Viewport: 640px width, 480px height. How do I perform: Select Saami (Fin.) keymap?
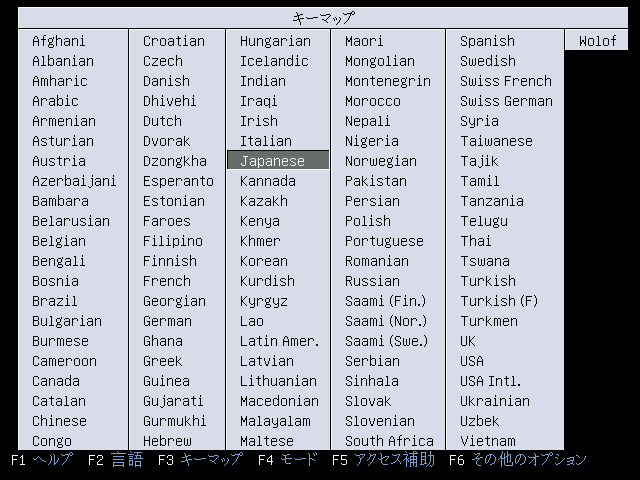coord(386,301)
